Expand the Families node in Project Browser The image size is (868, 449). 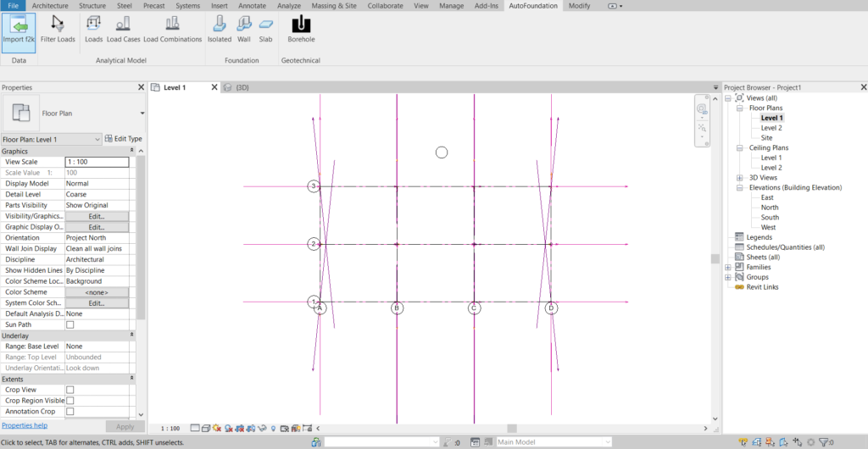[x=728, y=268]
